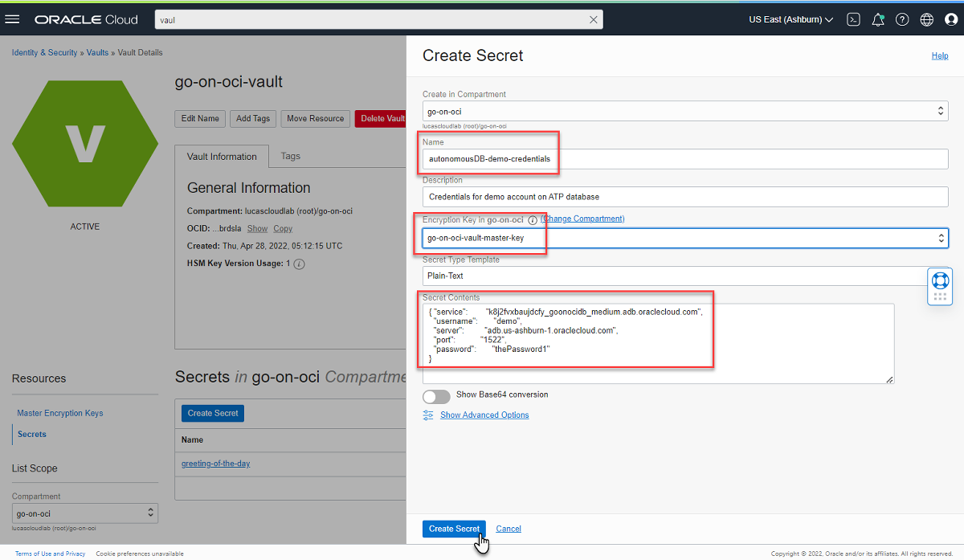
Task: Open the lifebuoy support widget
Action: (940, 280)
